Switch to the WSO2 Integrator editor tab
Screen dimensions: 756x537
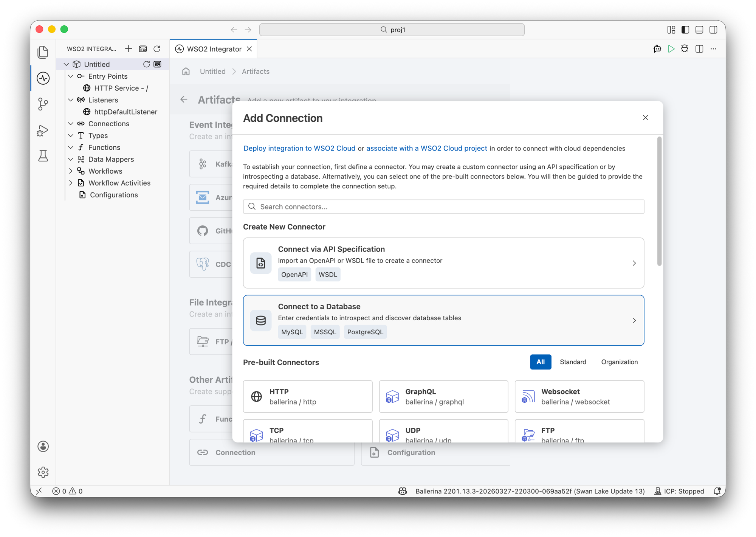tap(214, 49)
